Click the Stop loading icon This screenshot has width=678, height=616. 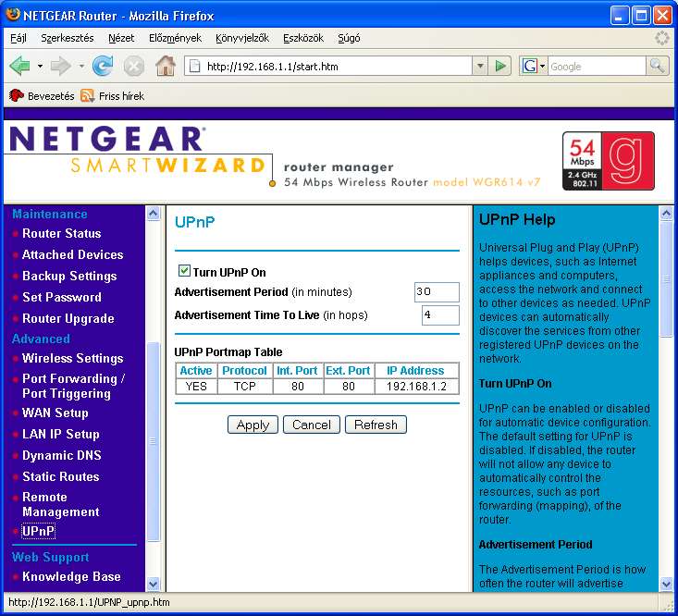pos(134,67)
